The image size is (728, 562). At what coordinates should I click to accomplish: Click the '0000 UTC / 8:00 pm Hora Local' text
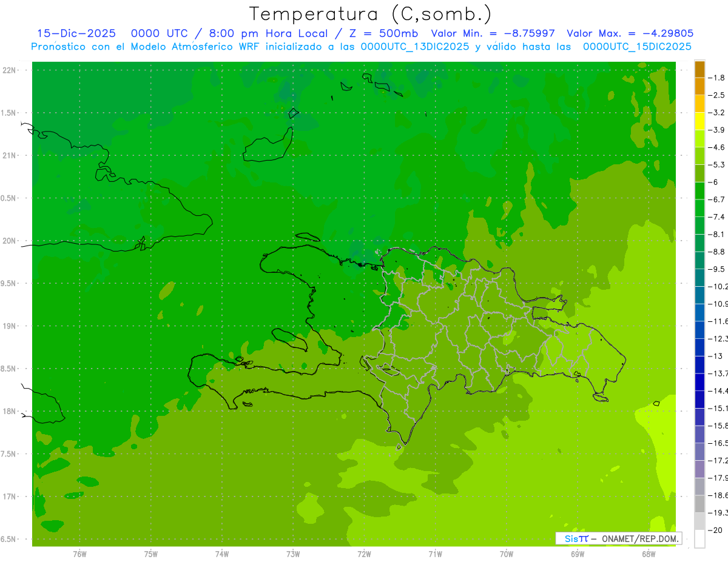pos(229,33)
